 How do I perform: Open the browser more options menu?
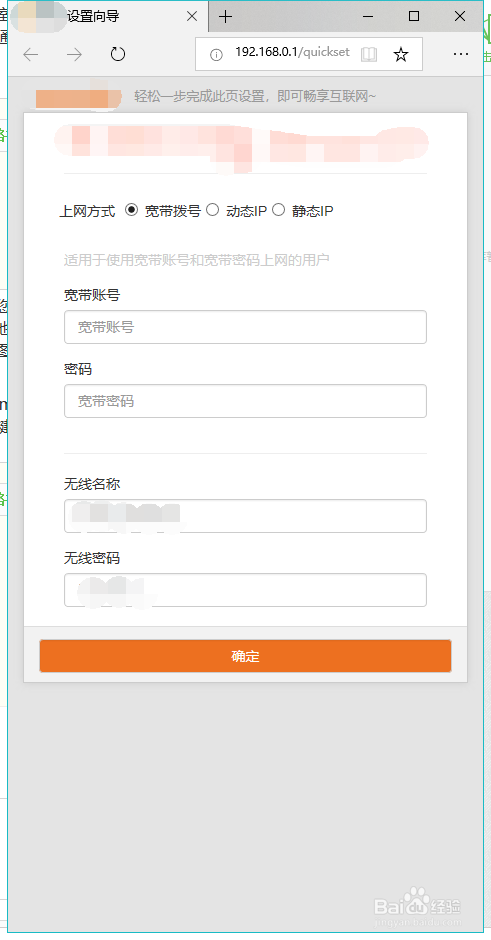(460, 55)
